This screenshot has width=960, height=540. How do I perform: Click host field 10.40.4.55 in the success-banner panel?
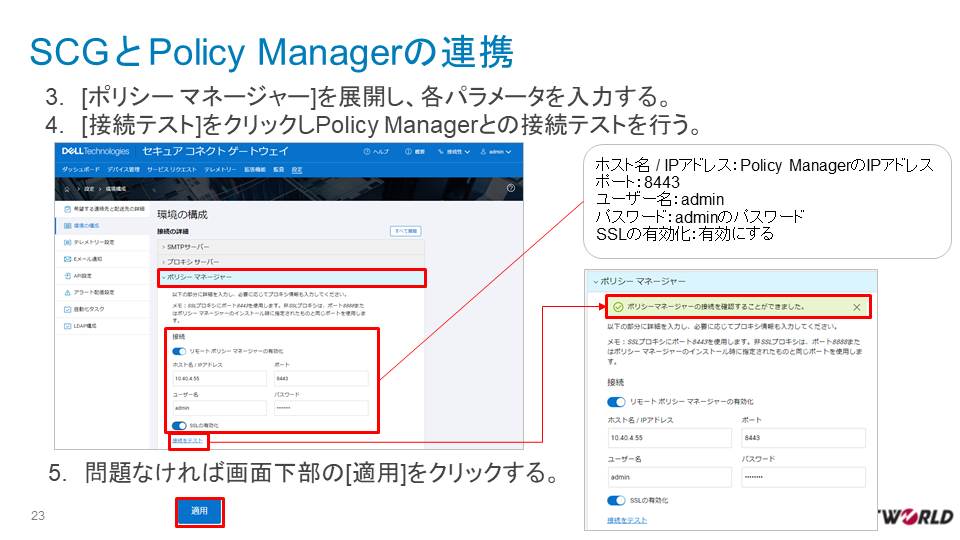point(670,438)
